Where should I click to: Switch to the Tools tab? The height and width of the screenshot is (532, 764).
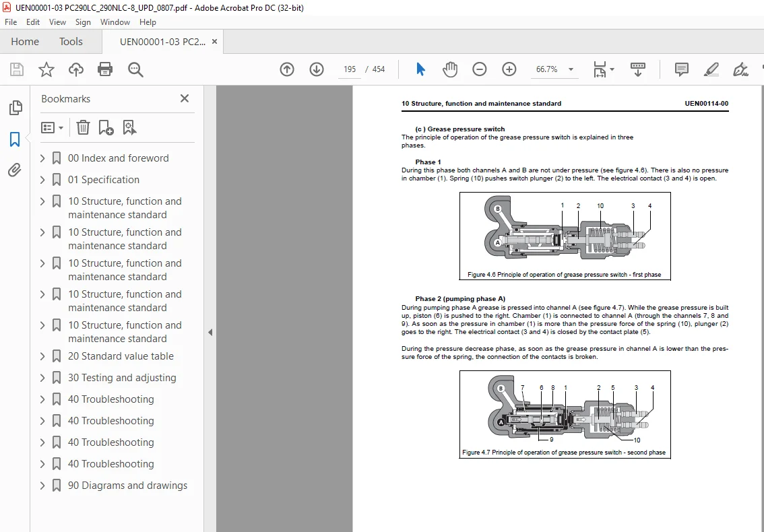[71, 41]
